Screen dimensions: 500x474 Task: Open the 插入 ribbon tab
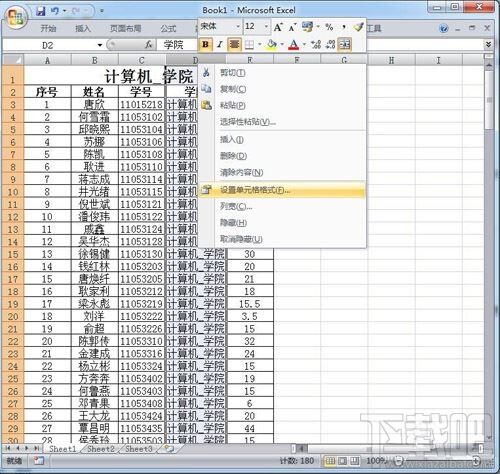(x=83, y=29)
